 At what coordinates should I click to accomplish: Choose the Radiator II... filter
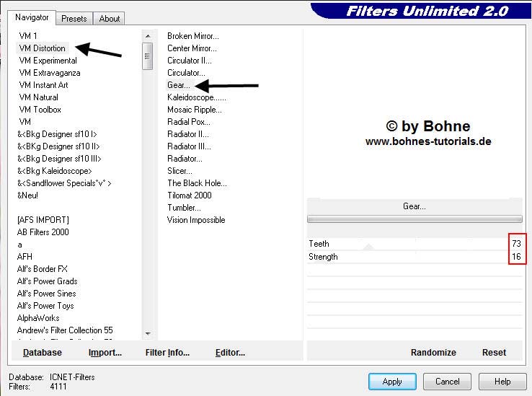188,134
